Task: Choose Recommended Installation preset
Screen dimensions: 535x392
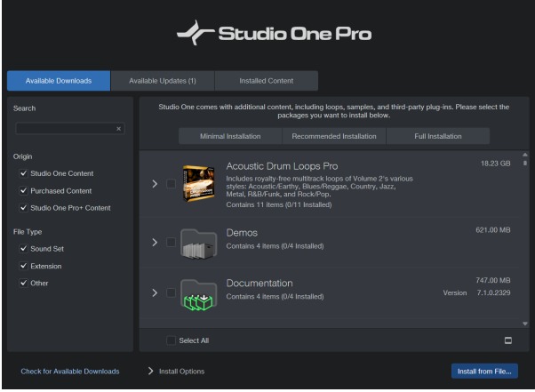Action: [x=334, y=136]
